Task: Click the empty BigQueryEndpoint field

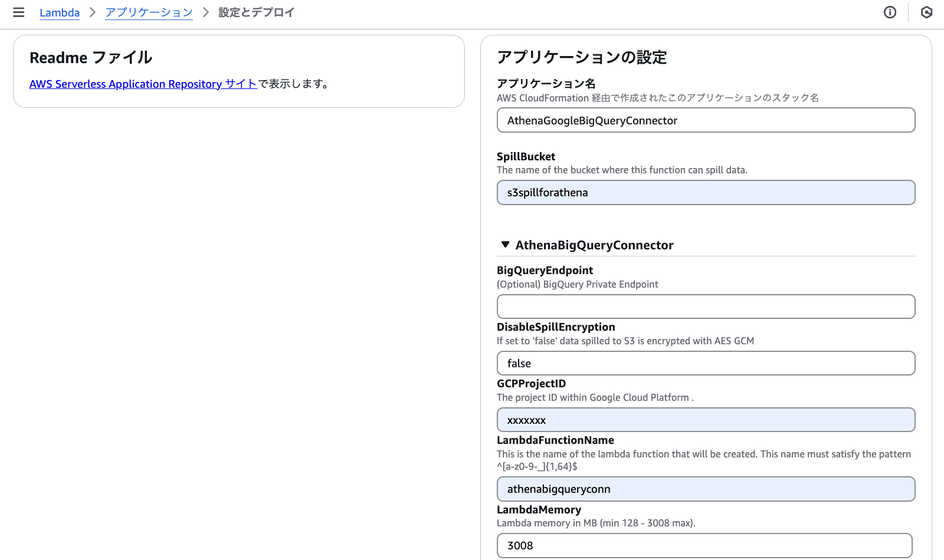Action: pyautogui.click(x=706, y=307)
